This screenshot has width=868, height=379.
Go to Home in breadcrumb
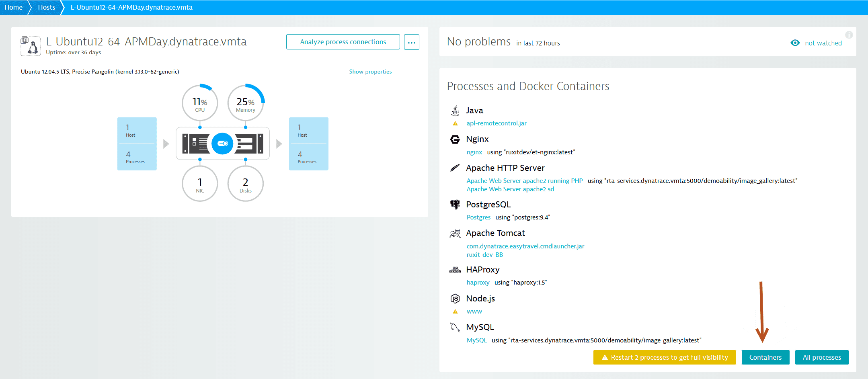tap(13, 7)
